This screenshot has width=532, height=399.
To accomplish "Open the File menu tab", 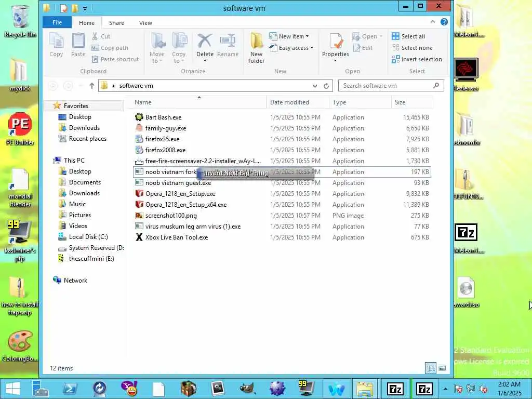I will (57, 22).
